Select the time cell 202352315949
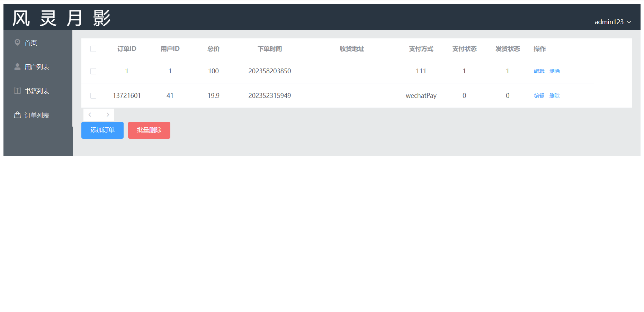The image size is (644, 312). (270, 95)
